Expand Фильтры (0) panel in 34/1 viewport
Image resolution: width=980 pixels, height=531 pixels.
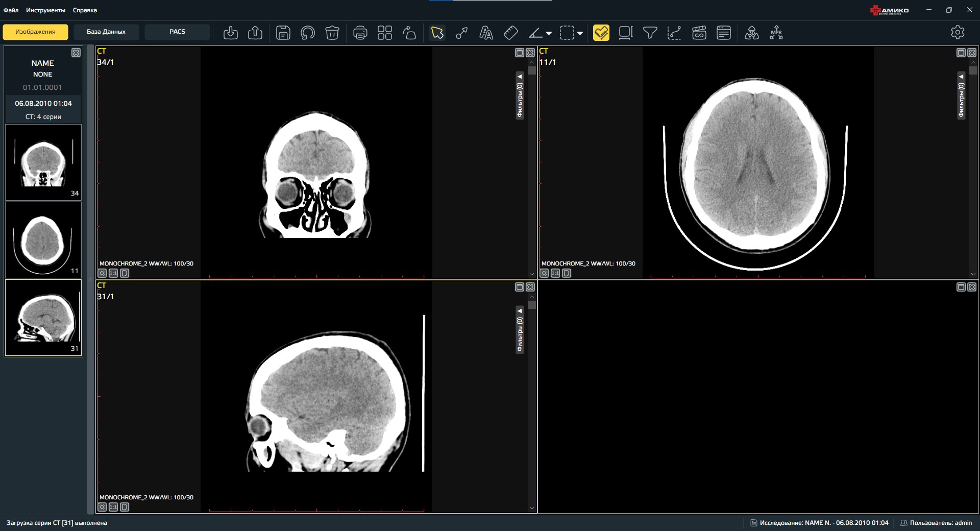520,96
